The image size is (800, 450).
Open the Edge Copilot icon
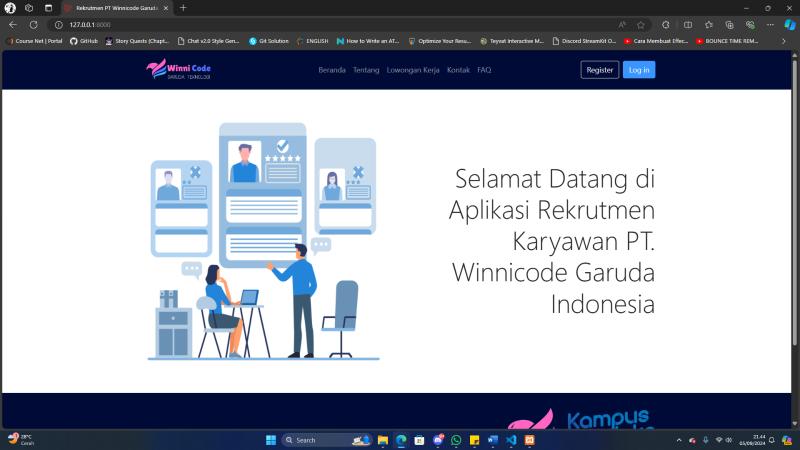789,24
